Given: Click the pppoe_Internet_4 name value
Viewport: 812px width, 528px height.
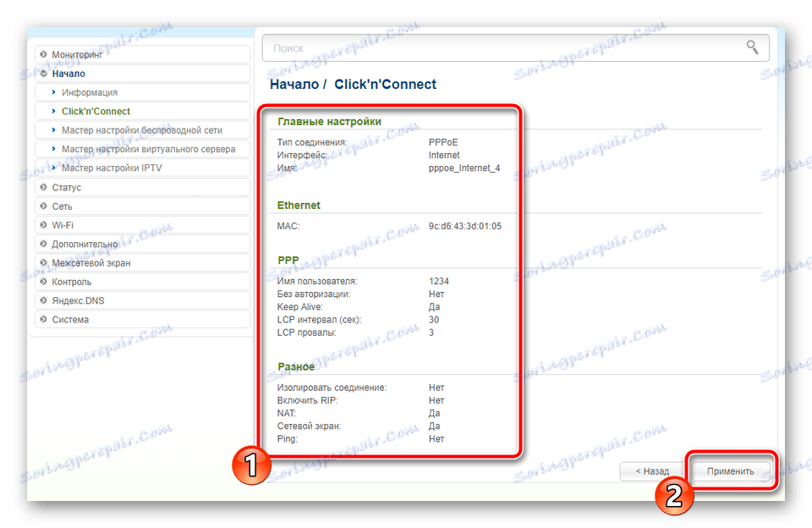Looking at the screenshot, I should tap(464, 168).
